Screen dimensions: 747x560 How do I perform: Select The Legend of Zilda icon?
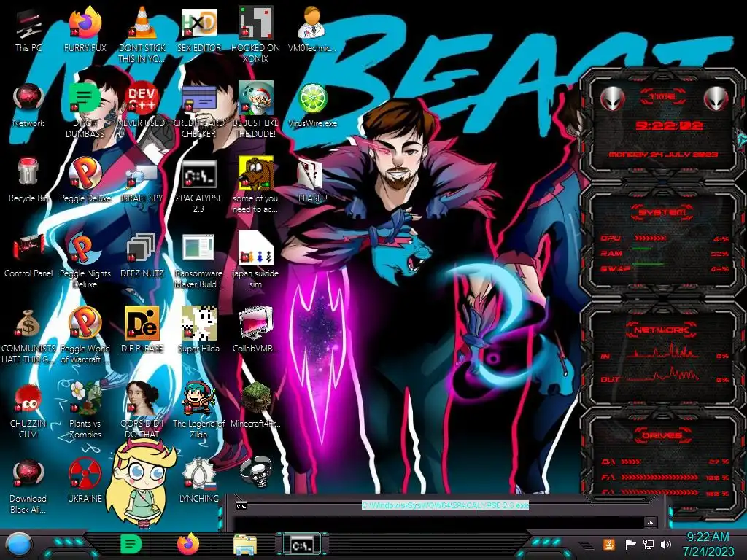[198, 410]
